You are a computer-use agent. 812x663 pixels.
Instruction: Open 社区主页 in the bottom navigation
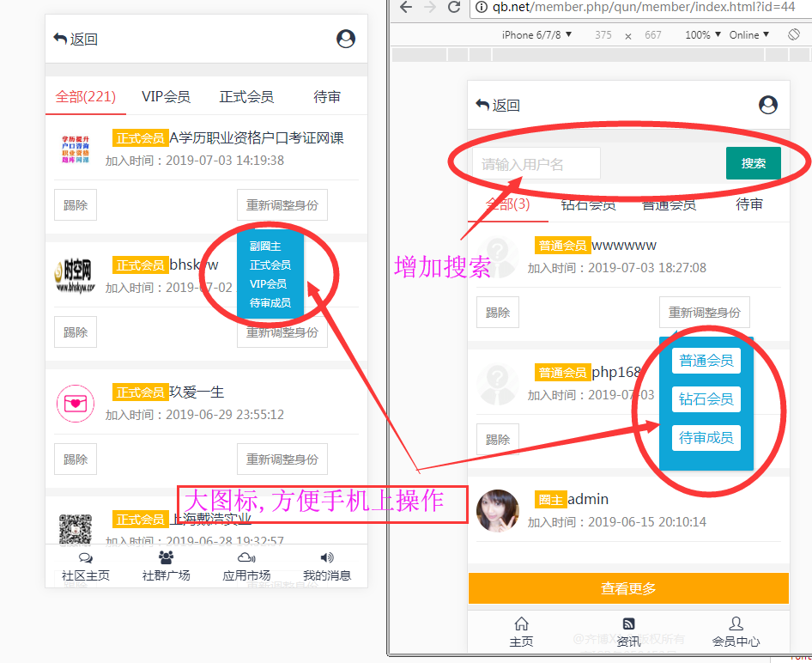click(86, 567)
